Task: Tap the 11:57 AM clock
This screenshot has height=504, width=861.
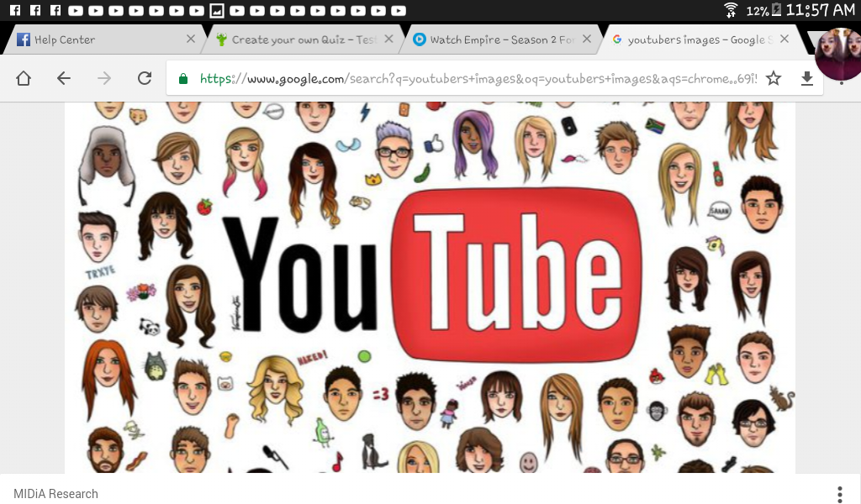Action: pos(821,10)
